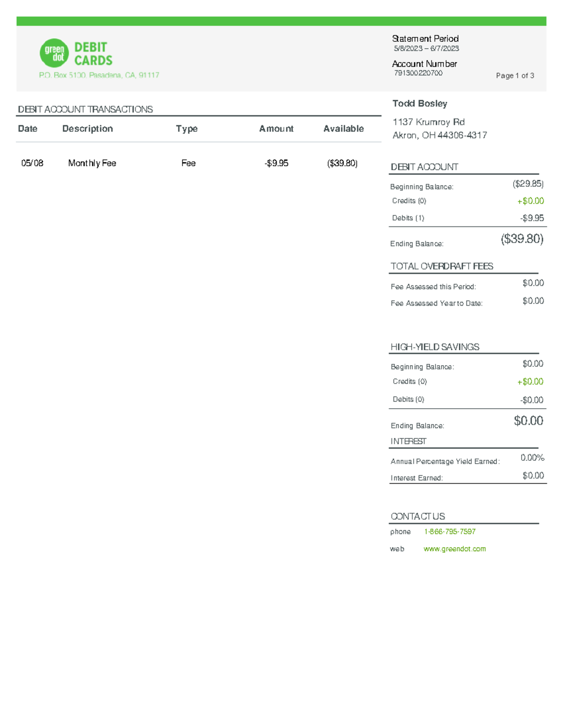
Task: Click the Annual Percentage Yield Earned value
Action: 532,458
